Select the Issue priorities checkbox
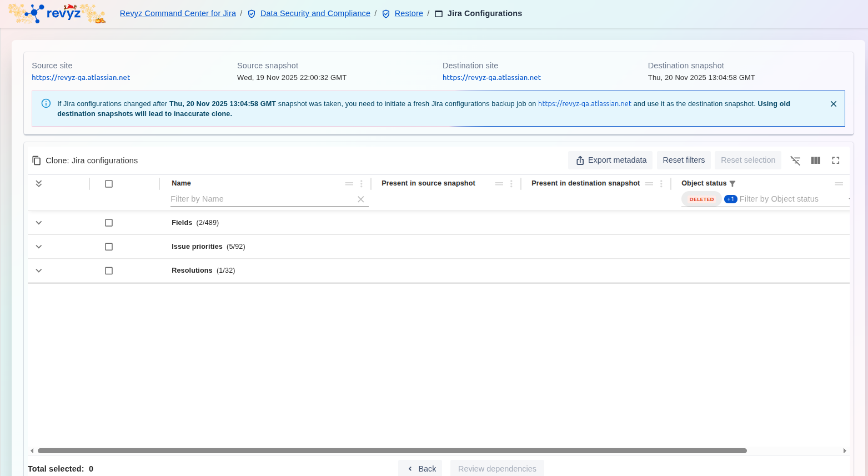Screen dimensions: 868x476 pyautogui.click(x=109, y=247)
